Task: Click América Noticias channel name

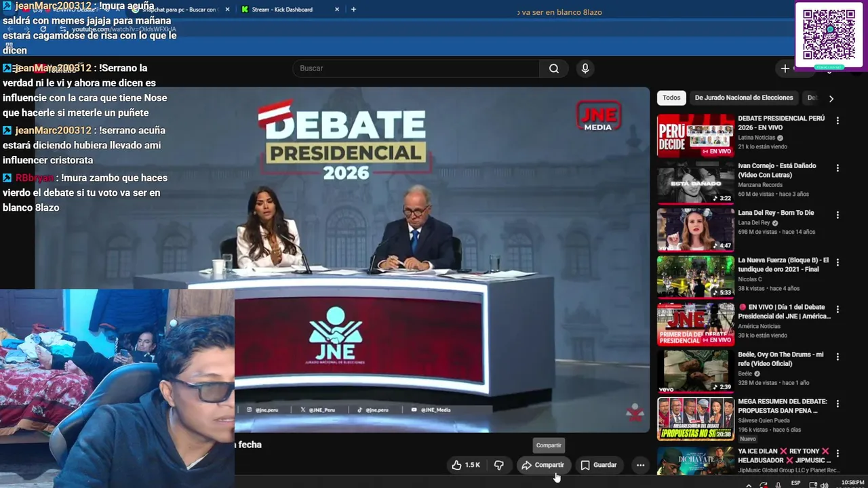Action: tap(759, 326)
